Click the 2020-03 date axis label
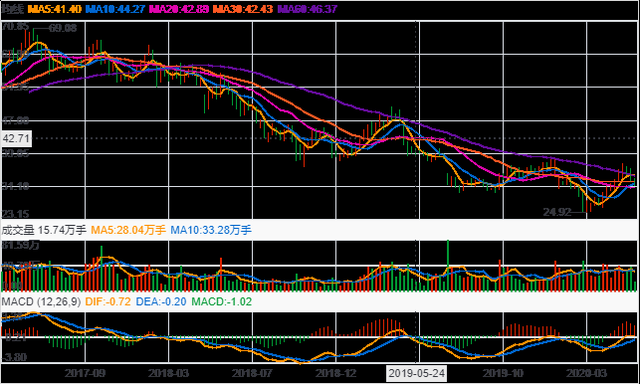Image resolution: width=640 pixels, height=384 pixels. tap(587, 373)
